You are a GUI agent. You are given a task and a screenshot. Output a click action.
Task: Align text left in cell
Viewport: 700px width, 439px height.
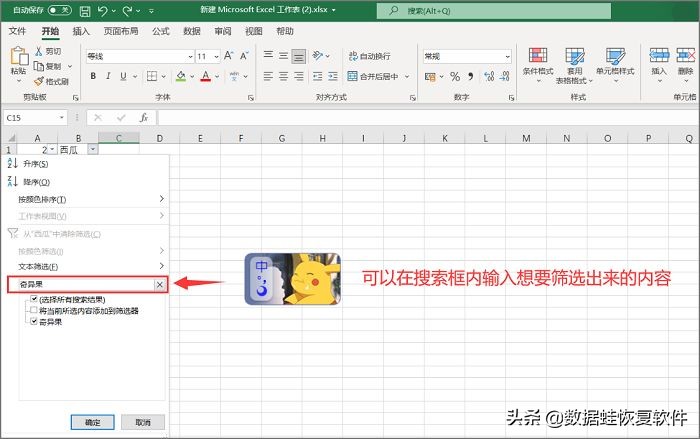268,76
